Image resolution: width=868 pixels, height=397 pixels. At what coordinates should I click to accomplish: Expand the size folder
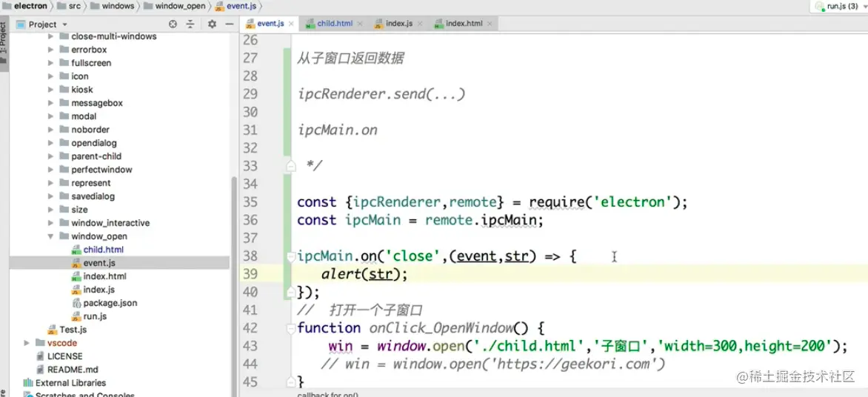click(51, 210)
